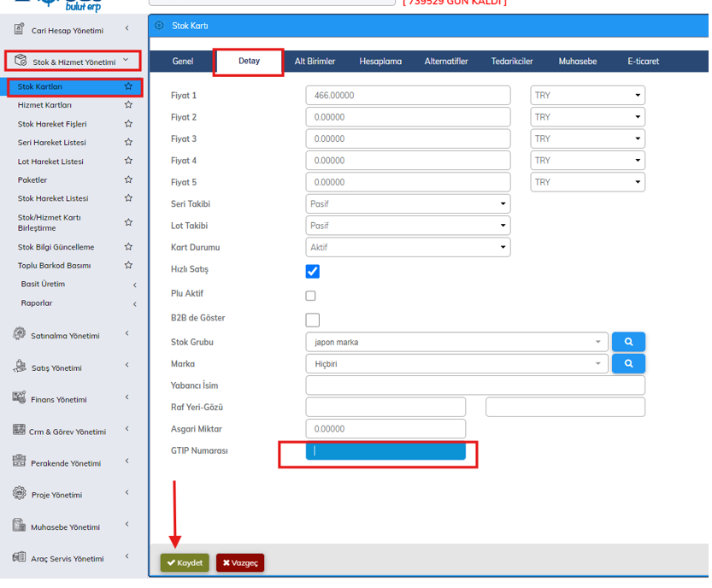Star the Stok Kartları favorite icon
Viewport: 712px width, 588px height.
[128, 86]
